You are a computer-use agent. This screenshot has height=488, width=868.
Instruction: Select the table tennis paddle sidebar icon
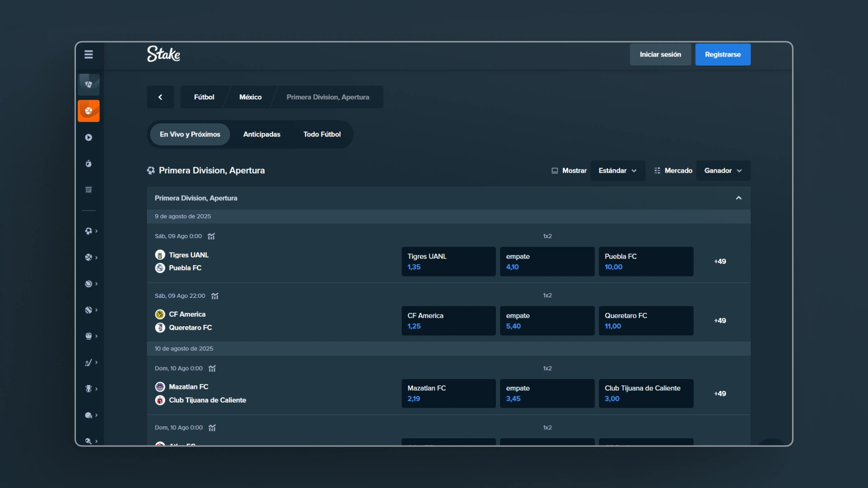pyautogui.click(x=88, y=441)
